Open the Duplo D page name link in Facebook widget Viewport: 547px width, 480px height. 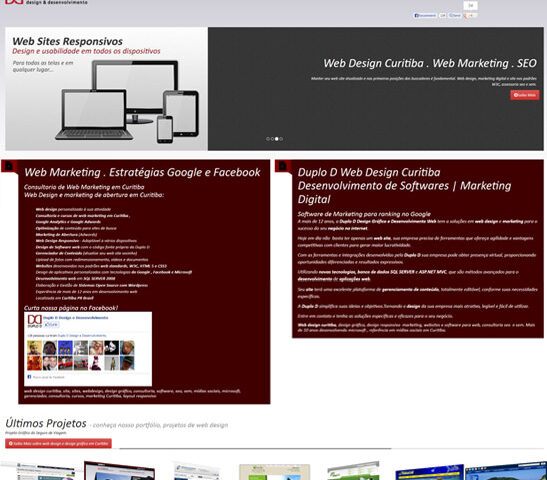(76, 317)
